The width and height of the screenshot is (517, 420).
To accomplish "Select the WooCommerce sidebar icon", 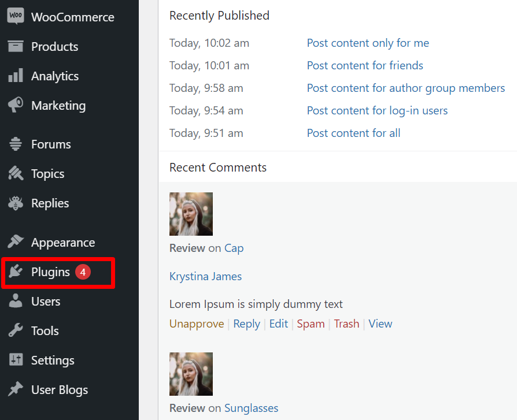I will click(16, 16).
